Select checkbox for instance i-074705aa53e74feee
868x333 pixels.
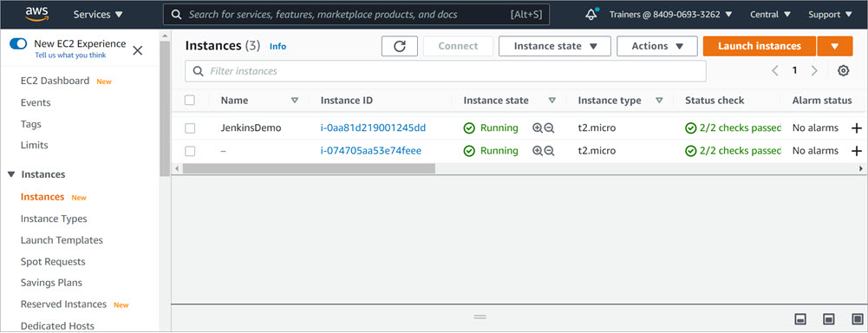point(190,151)
